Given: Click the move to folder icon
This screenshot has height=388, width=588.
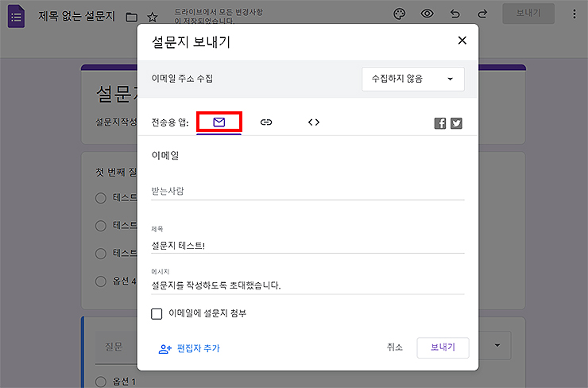Looking at the screenshot, I should point(132,17).
